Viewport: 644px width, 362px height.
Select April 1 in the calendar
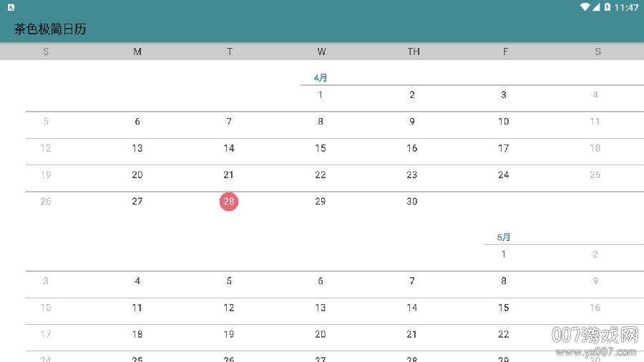pos(321,95)
